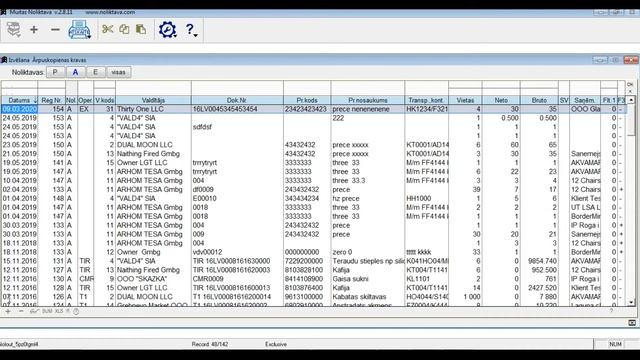The width and height of the screenshot is (640, 360).
Task: Click the Kabatas skiltavas product cell
Action: [368, 297]
